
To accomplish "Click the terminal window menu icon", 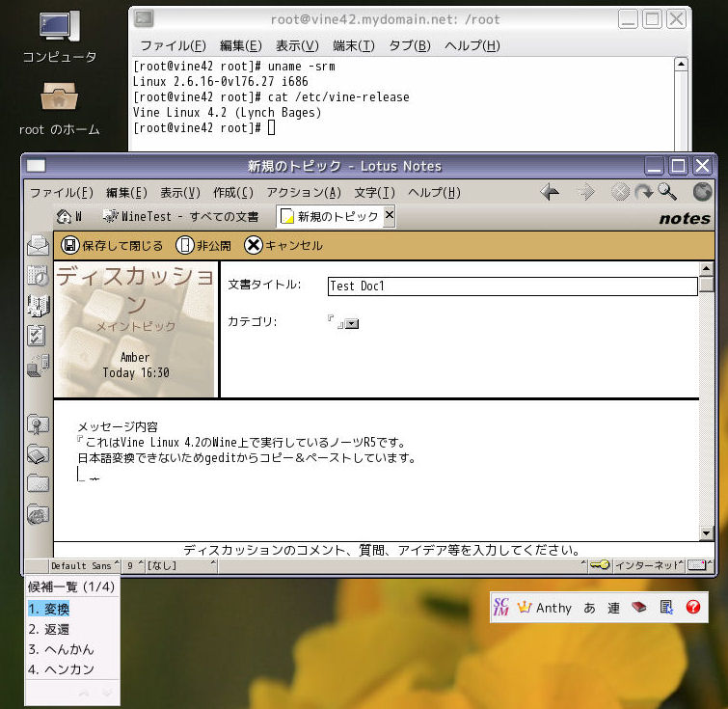I will pos(144,18).
